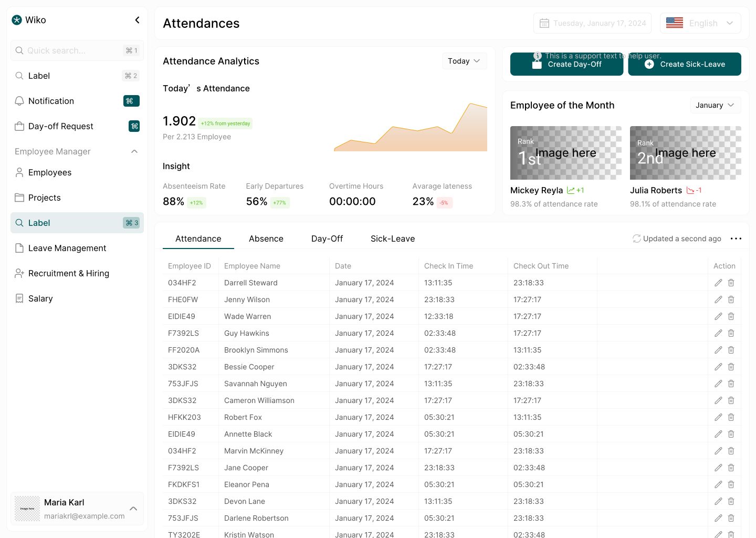This screenshot has height=538, width=756.
Task: Open the January month dropdown
Action: click(716, 105)
